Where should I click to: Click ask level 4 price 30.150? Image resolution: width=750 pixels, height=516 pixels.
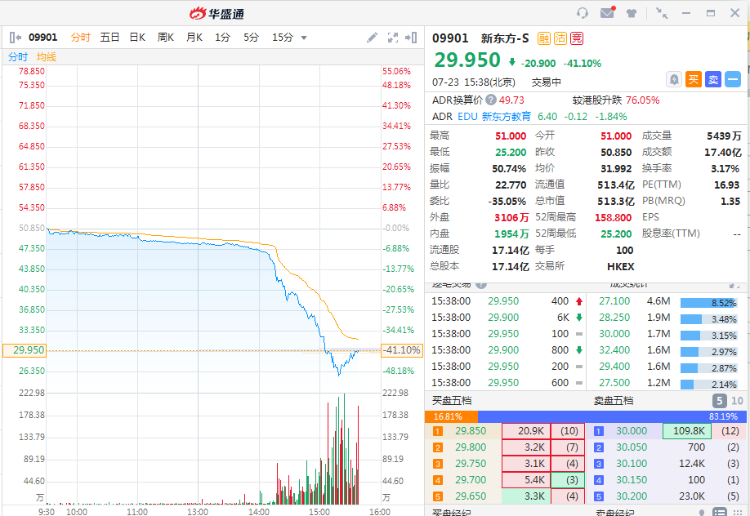pos(631,480)
